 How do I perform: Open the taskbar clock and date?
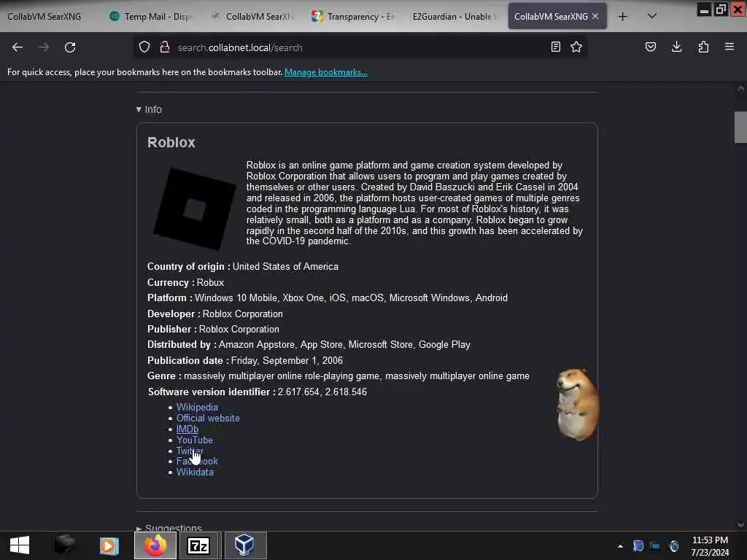pos(710,546)
